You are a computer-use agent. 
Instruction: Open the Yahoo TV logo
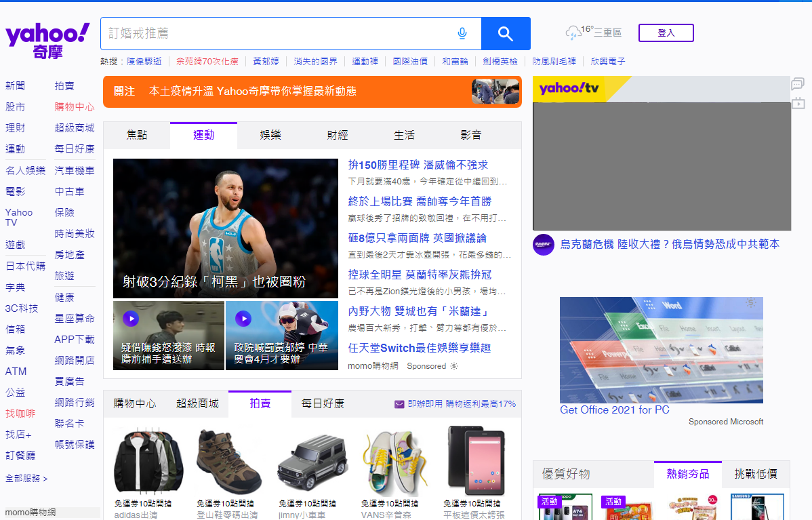[x=569, y=89]
